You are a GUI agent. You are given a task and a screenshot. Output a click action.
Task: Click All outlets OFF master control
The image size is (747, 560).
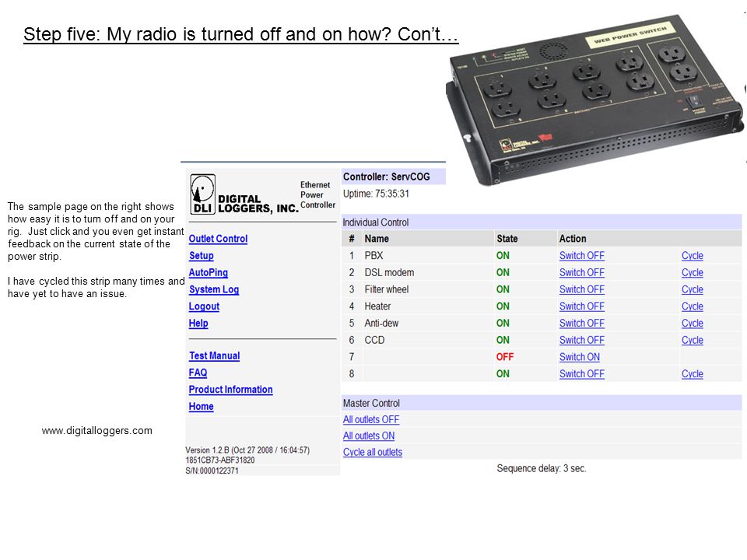pos(371,419)
